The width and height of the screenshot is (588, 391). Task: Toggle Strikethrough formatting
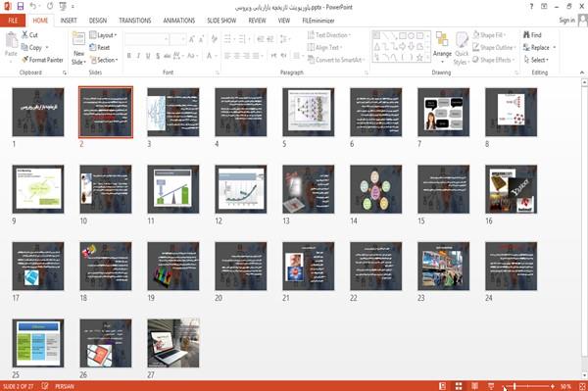point(168,56)
